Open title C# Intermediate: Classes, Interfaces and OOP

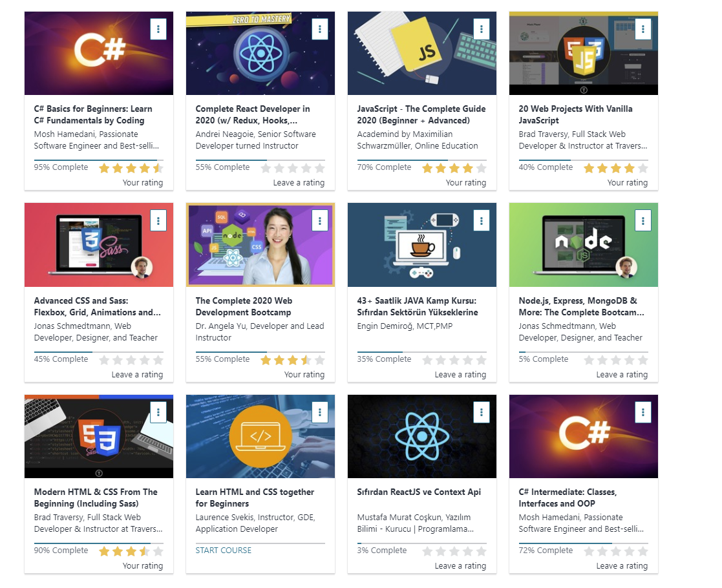[568, 498]
